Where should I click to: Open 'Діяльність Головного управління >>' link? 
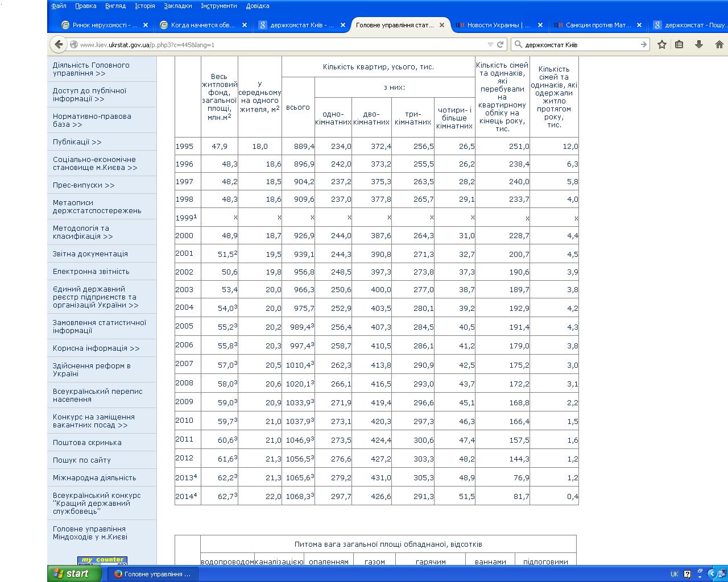click(91, 69)
